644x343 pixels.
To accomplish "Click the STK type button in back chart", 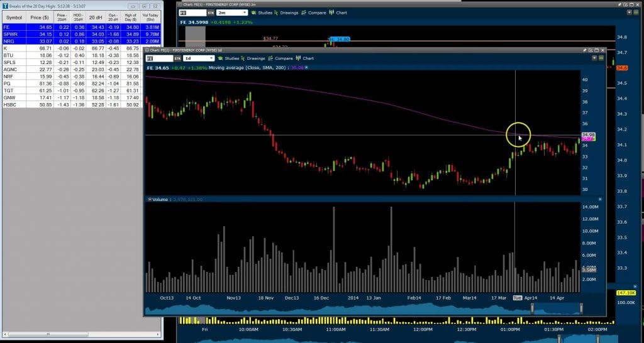I will click(211, 13).
